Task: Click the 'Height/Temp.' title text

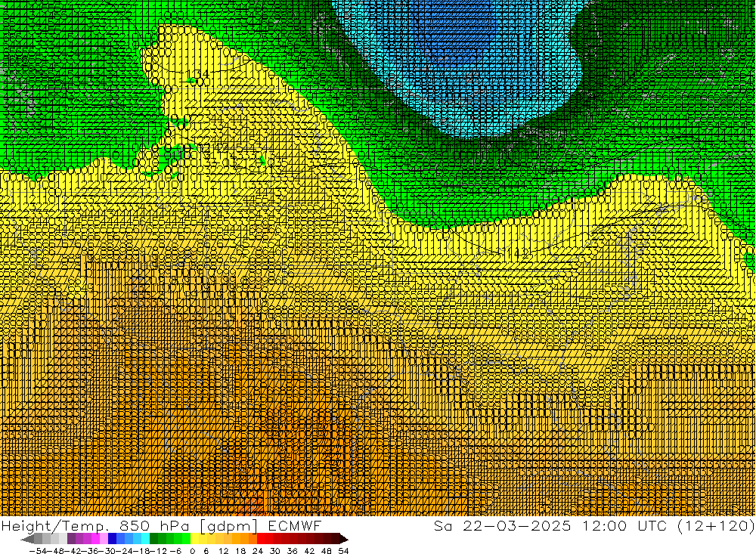Action: coord(54,526)
